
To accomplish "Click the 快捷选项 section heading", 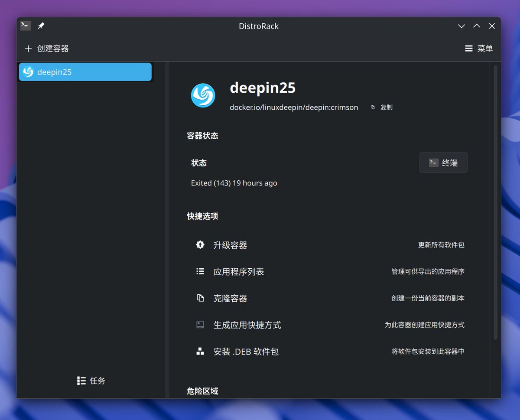I will [x=202, y=216].
